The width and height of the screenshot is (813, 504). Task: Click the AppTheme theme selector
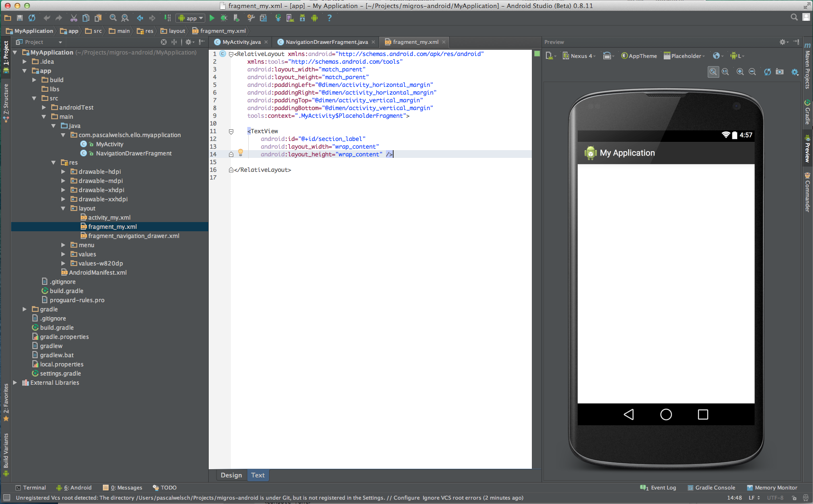[x=639, y=56]
